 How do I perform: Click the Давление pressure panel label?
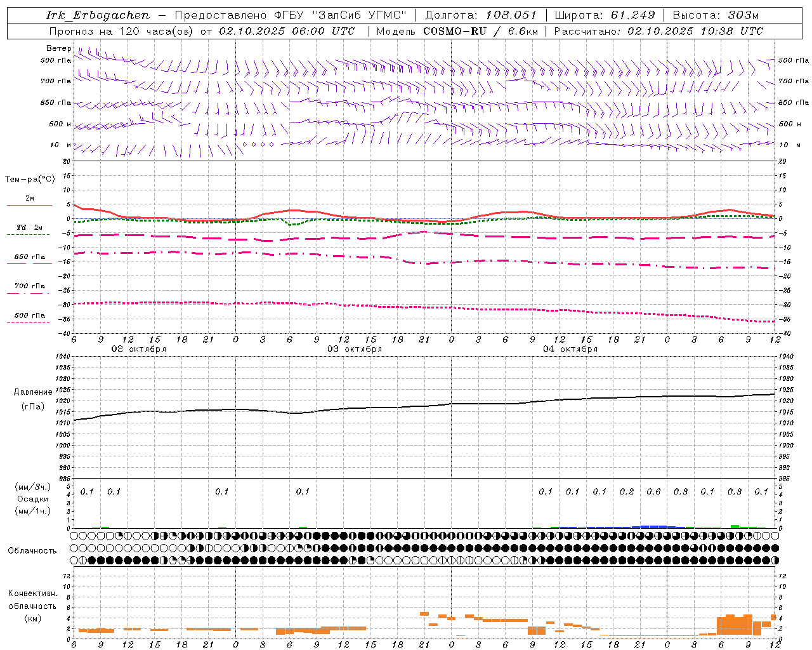pos(33,392)
